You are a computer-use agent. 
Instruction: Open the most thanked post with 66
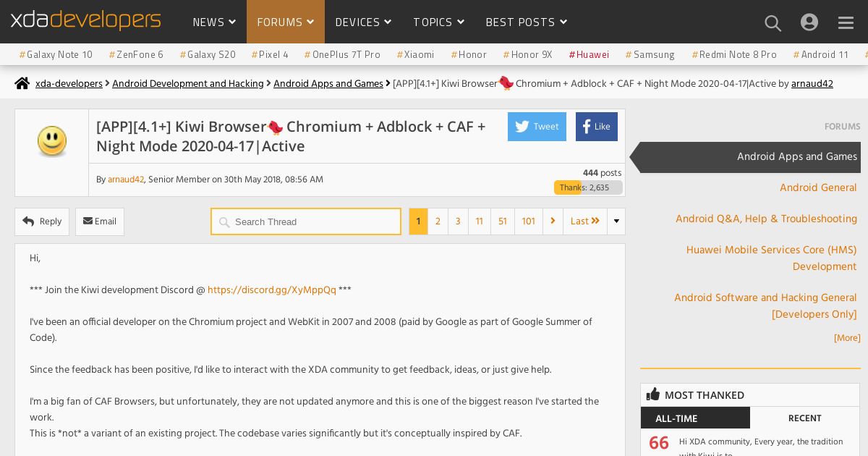click(750, 445)
